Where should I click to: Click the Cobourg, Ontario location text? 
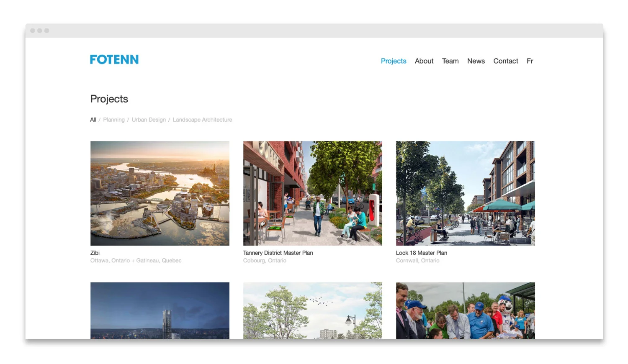pyautogui.click(x=265, y=260)
